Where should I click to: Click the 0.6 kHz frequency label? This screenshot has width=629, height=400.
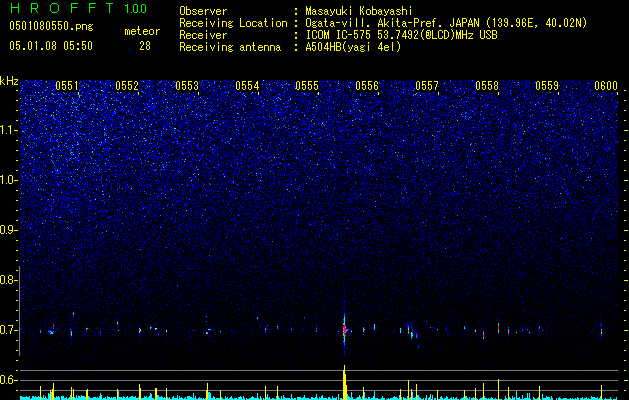7,380
